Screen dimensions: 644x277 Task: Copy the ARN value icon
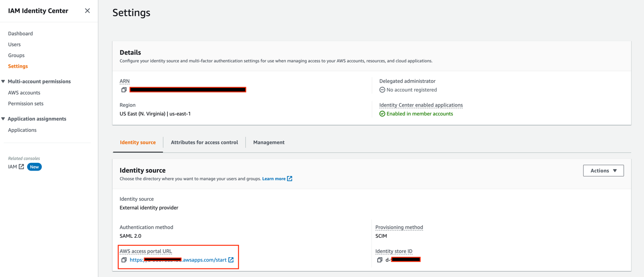click(x=124, y=90)
